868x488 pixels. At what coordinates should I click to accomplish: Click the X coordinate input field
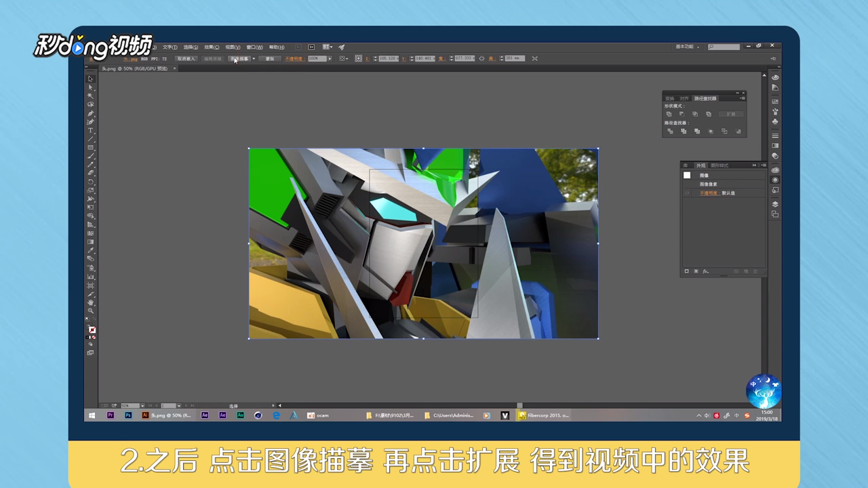point(387,59)
